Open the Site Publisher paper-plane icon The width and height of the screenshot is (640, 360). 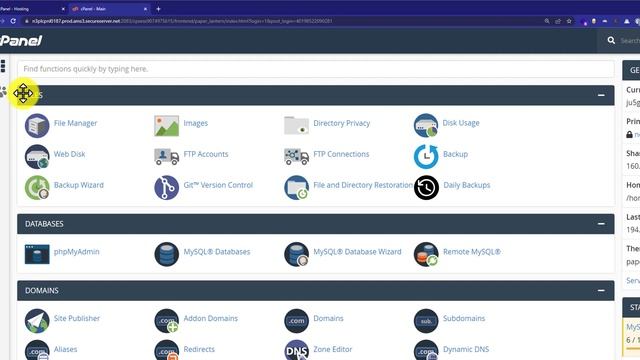click(37, 321)
